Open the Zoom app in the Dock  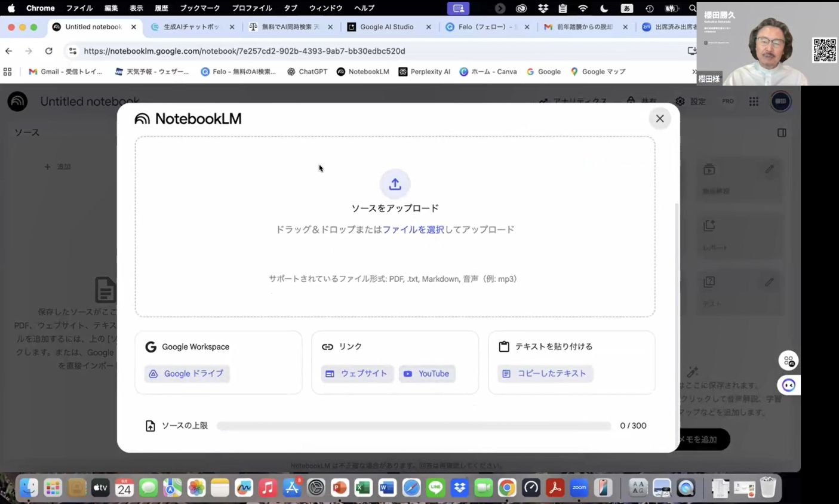click(x=579, y=488)
